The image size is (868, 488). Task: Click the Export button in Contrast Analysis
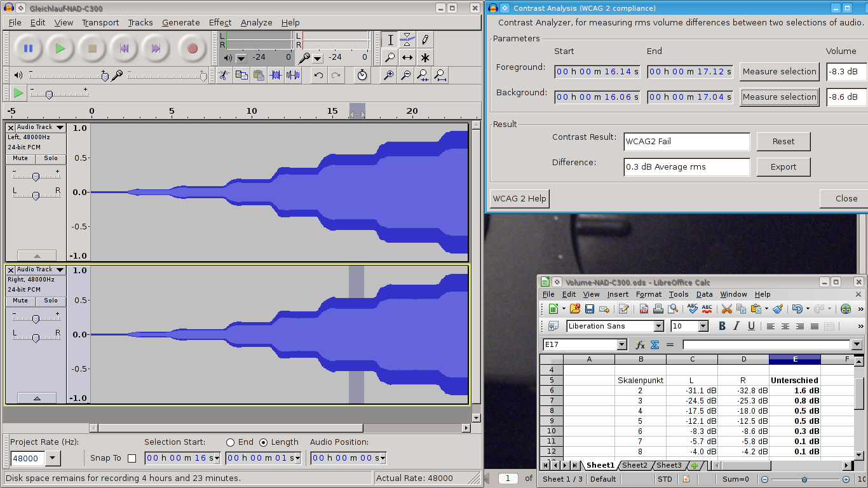click(783, 166)
